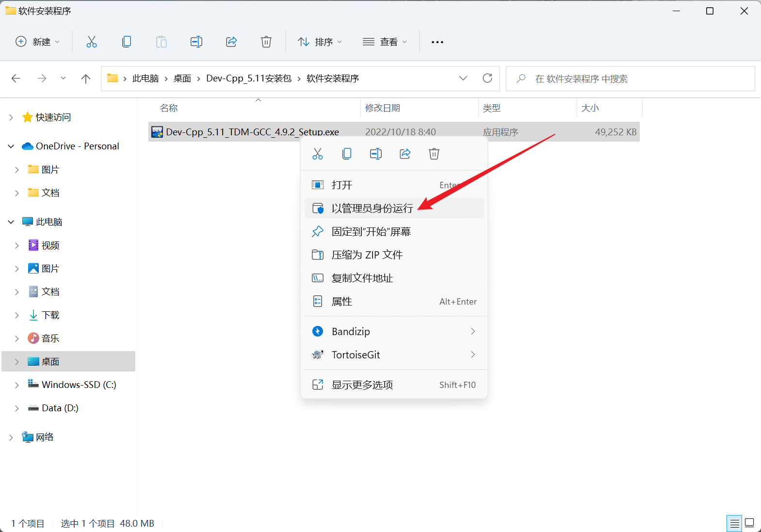Expand the 网络 tree node
Viewport: 761px width, 532px height.
[x=11, y=437]
